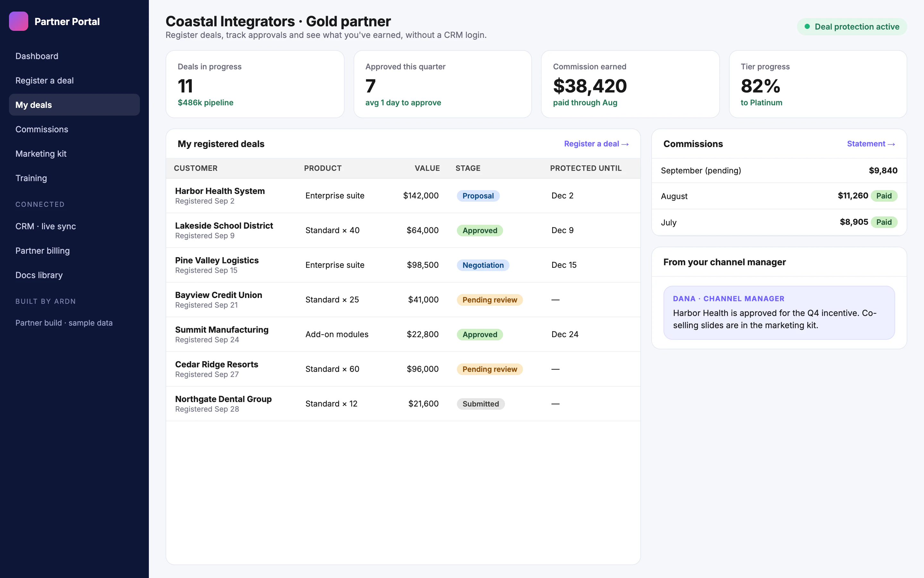The width and height of the screenshot is (924, 578).
Task: Open the Tier progress card
Action: (x=818, y=84)
